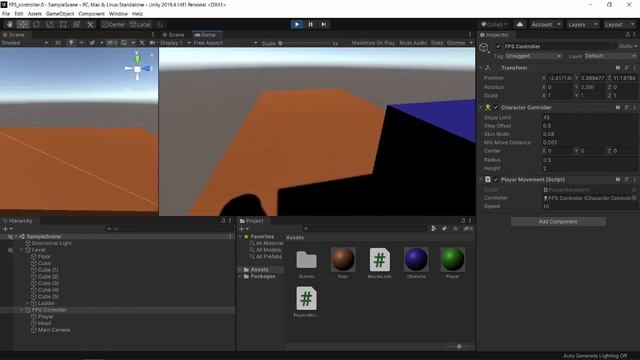Open the Edit menu
The image size is (640, 360).
(19, 13)
